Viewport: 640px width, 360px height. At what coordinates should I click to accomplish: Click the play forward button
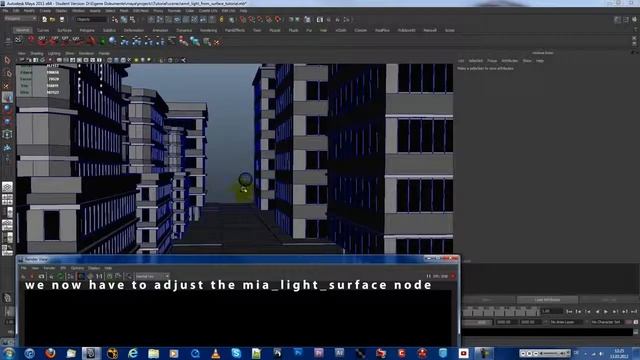point(606,311)
